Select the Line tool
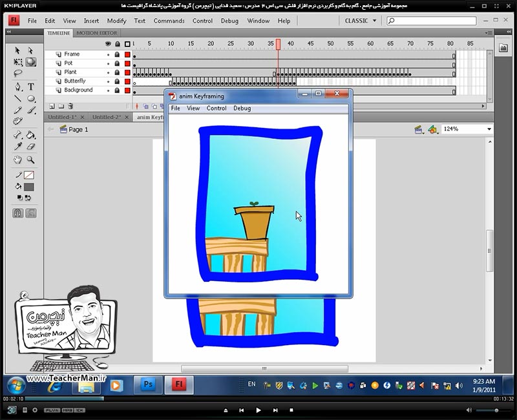 (x=18, y=98)
